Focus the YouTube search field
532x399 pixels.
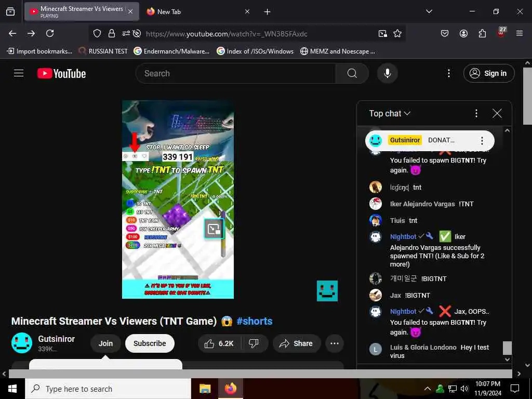pos(236,73)
